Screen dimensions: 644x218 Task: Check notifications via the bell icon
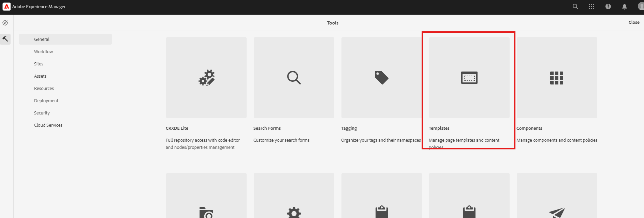tap(624, 6)
